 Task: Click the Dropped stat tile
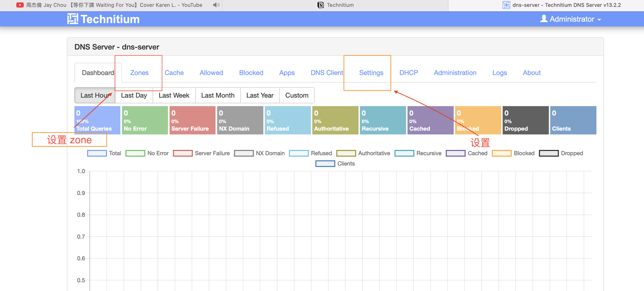tap(525, 120)
